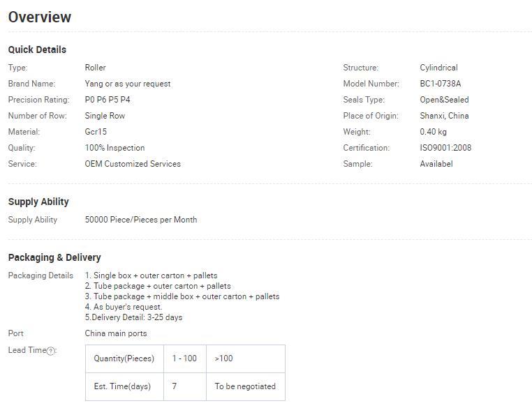Viewport: 532px width, 408px height.
Task: Click the To be negotiated table cell
Action: click(246, 386)
